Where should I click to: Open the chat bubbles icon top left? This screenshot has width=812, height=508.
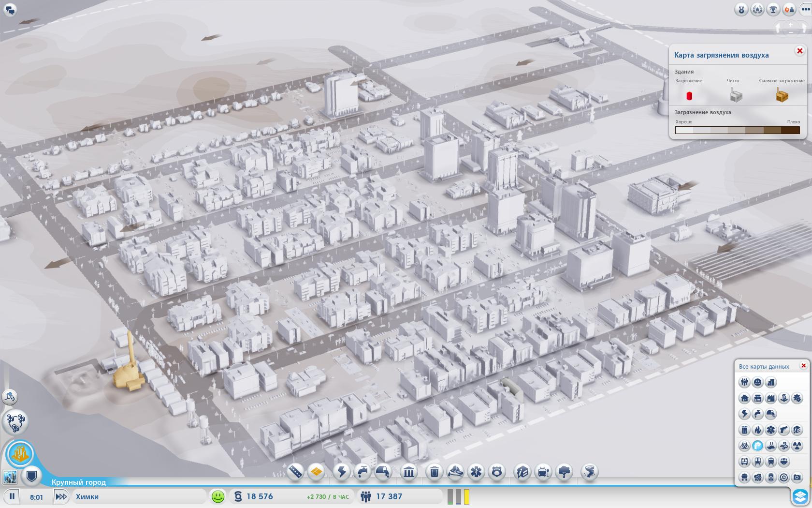pos(10,9)
